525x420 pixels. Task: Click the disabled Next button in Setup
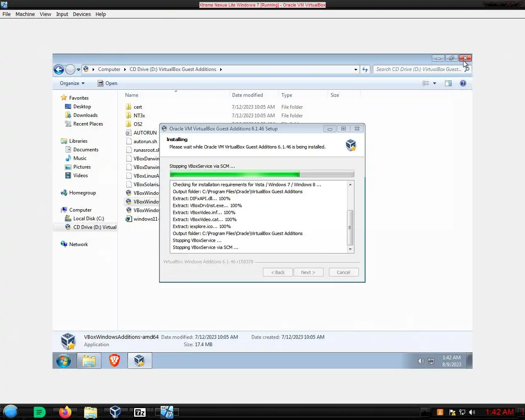pyautogui.click(x=308, y=272)
